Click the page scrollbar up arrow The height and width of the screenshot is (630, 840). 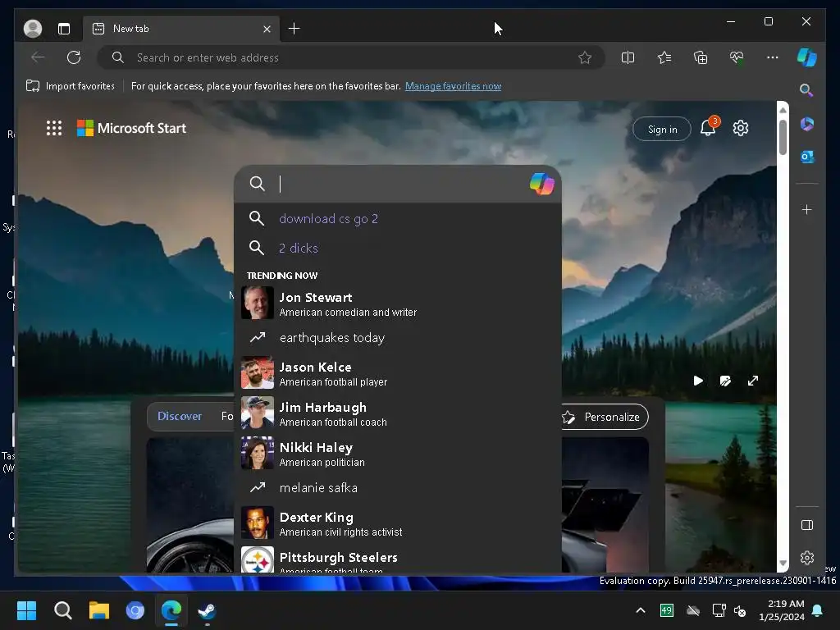[x=783, y=110]
